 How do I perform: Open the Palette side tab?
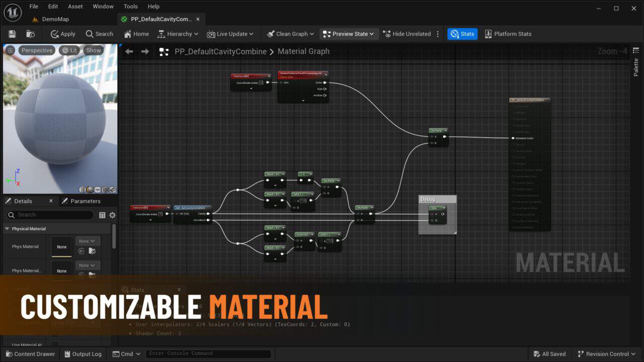(x=636, y=68)
